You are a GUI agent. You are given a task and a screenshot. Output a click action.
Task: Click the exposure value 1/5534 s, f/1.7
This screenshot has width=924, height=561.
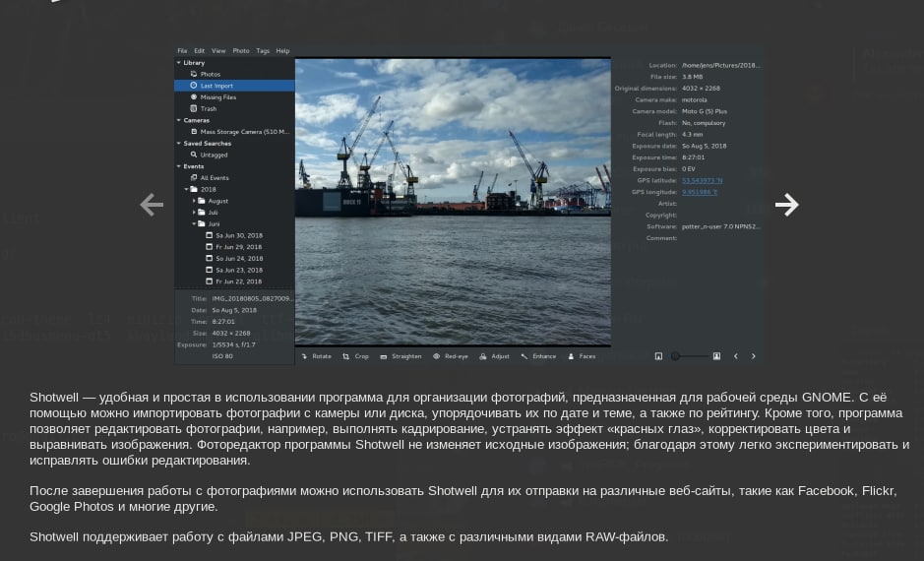[x=234, y=344]
